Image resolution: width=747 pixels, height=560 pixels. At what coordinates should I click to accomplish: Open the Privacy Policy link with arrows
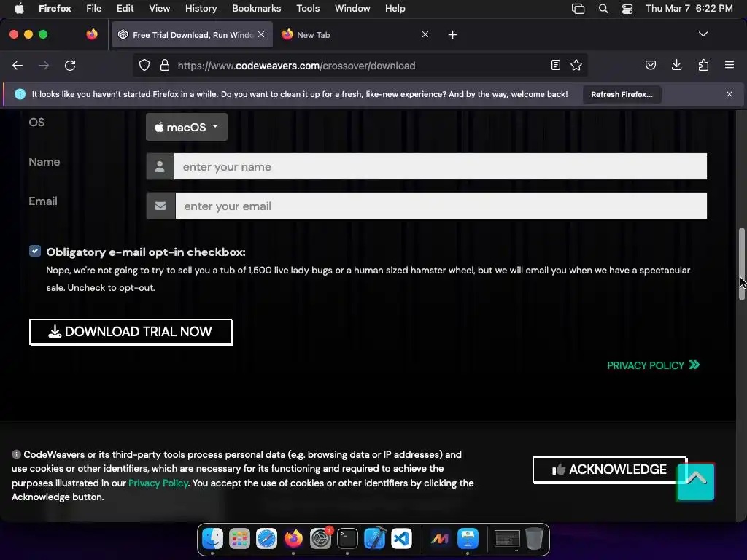point(653,365)
